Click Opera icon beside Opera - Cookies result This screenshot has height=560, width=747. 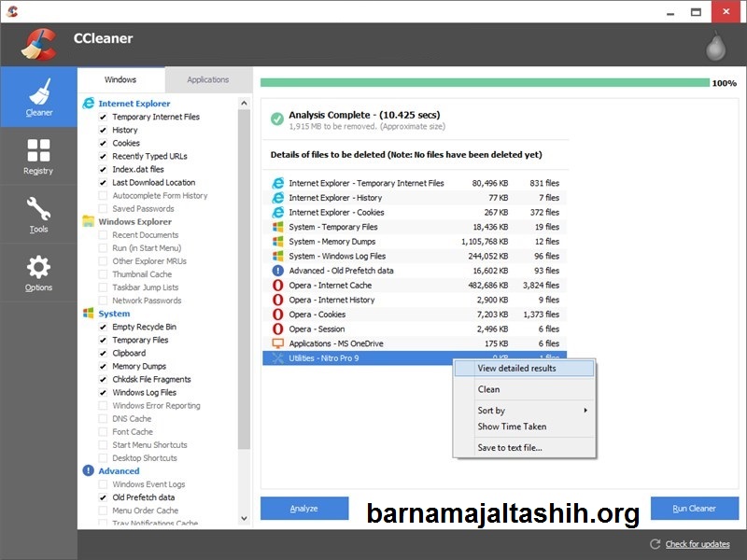click(x=277, y=315)
